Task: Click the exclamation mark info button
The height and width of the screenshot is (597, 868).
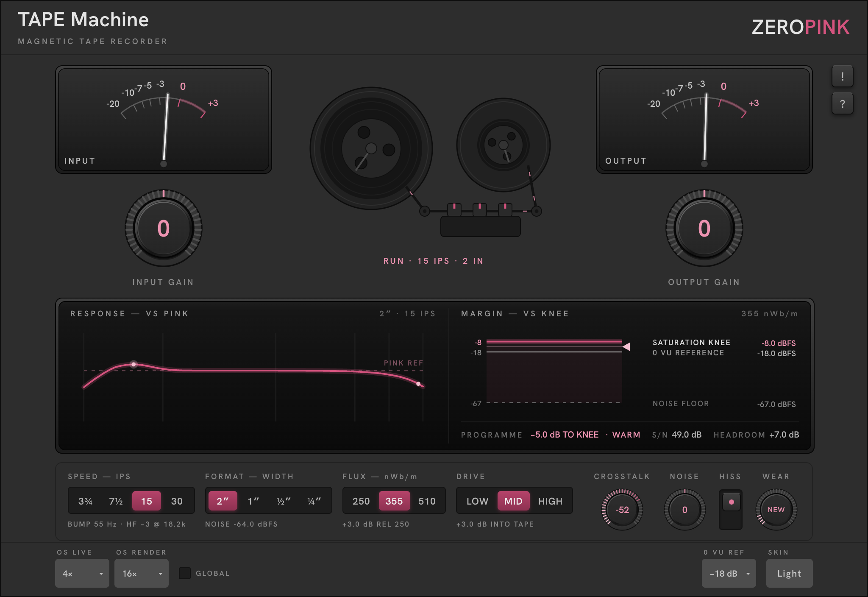Action: pos(842,76)
